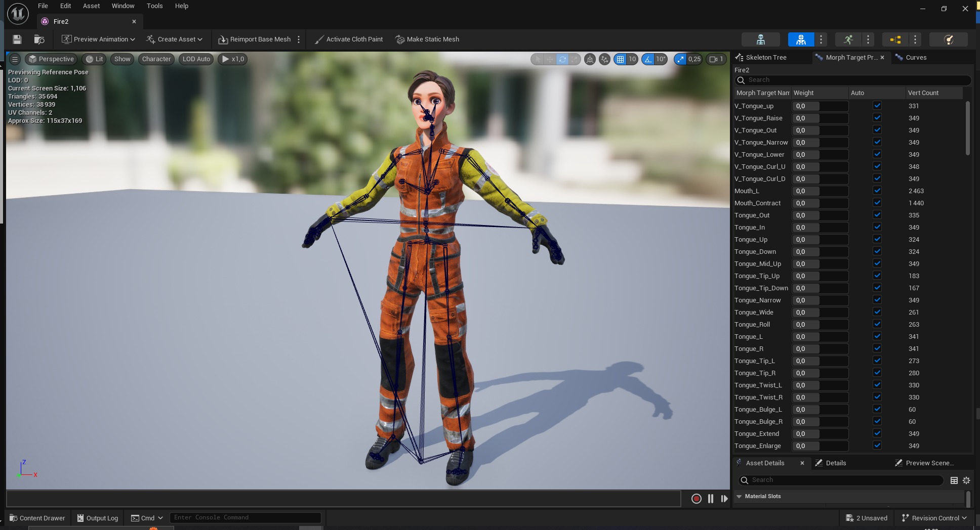Viewport: 980px width, 530px height.
Task: Open the Create Asset dropdown
Action: pos(174,39)
